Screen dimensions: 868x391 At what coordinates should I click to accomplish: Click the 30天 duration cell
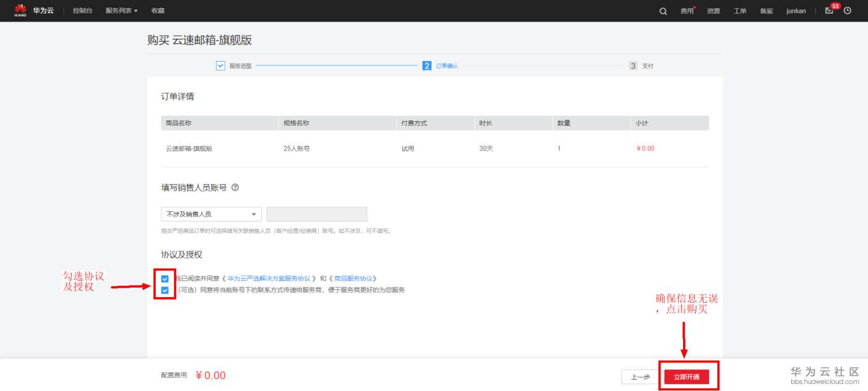[x=486, y=149]
